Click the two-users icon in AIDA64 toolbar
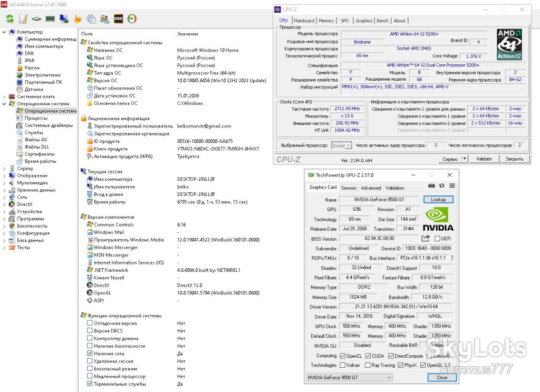This screenshot has height=392, width=540. coord(105,18)
